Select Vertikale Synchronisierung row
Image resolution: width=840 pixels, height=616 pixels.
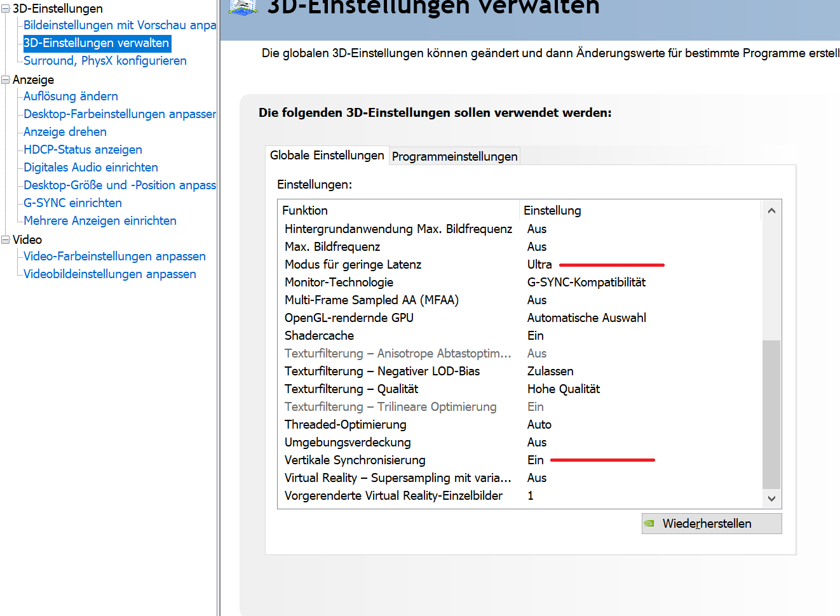520,460
